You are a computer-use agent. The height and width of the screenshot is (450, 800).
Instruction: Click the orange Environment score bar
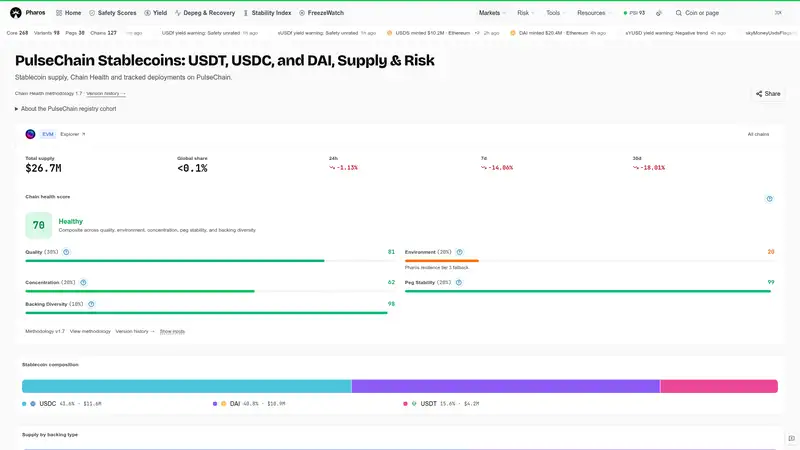pos(442,261)
